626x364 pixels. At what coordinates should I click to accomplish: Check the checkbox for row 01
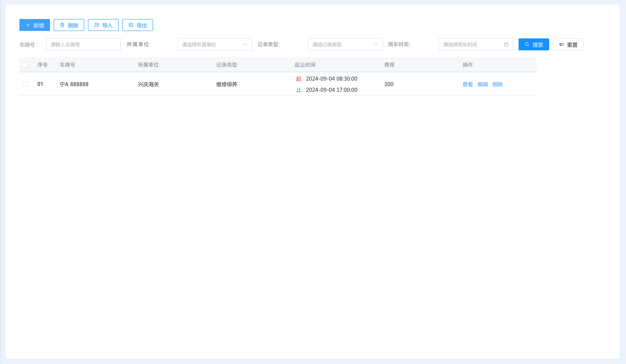pyautogui.click(x=25, y=84)
